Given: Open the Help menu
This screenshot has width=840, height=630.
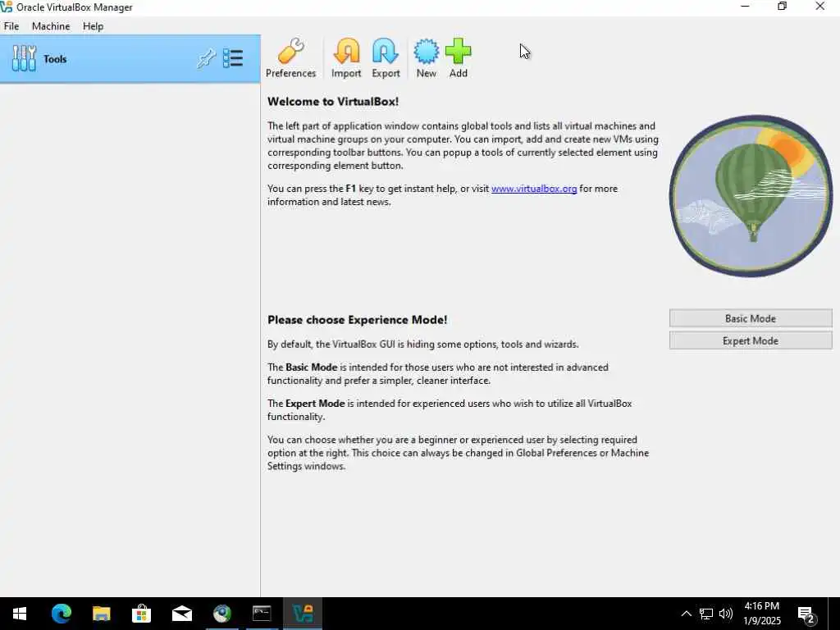Looking at the screenshot, I should coord(94,26).
